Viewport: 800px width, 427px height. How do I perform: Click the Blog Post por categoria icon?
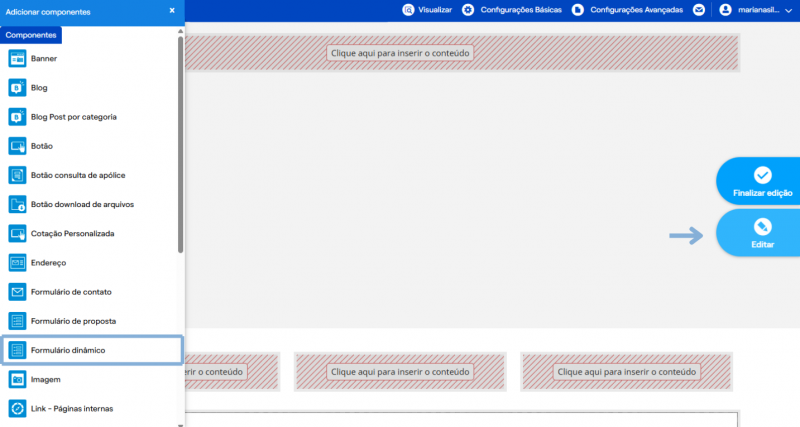pyautogui.click(x=17, y=117)
